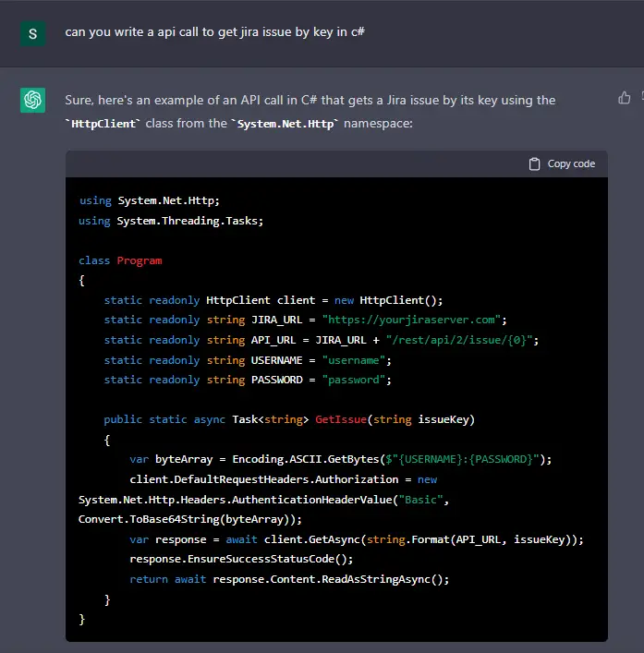Click client.DefaultRequestHeaders.Authorization text
This screenshot has width=644, height=653.
click(264, 479)
